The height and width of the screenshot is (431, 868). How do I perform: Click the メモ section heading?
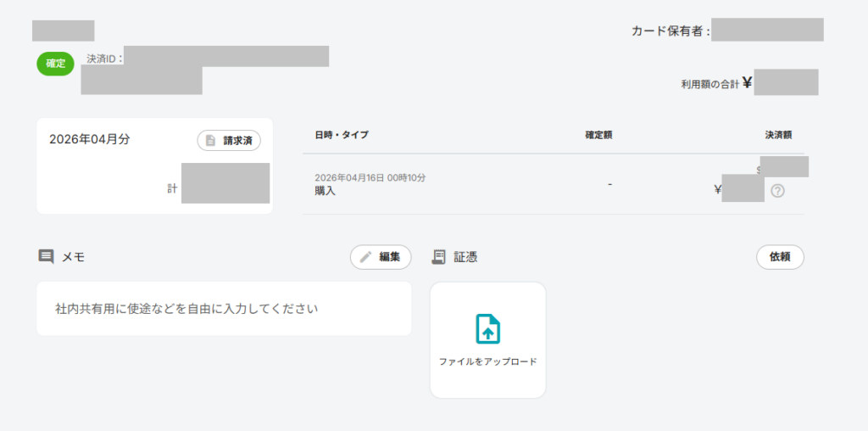73,257
